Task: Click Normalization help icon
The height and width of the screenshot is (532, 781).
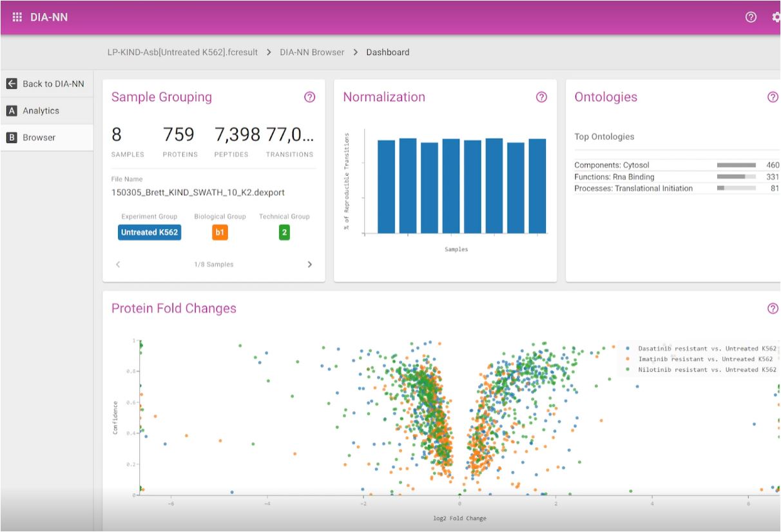Action: [541, 97]
